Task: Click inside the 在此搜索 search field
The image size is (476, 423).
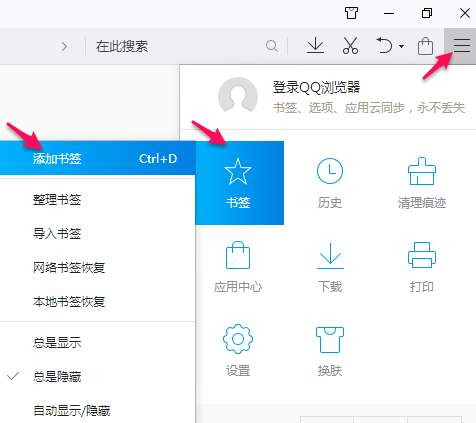Action: [180, 46]
